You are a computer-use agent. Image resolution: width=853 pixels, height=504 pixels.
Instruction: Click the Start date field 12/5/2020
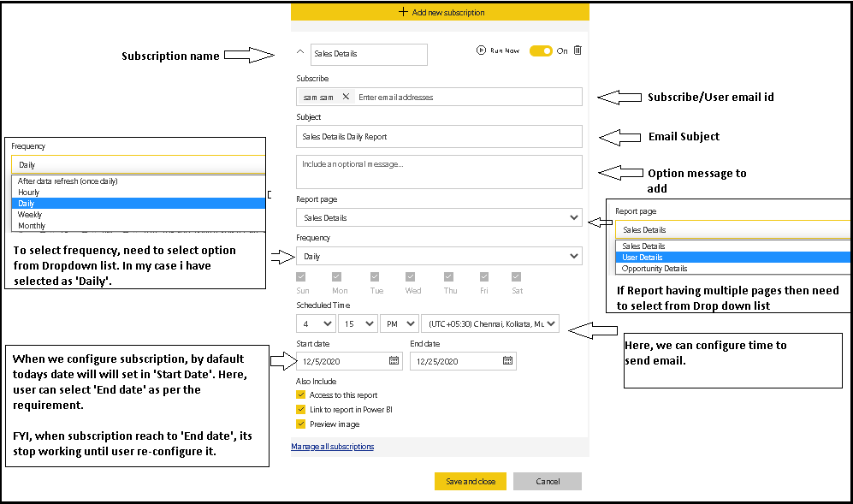pos(349,361)
